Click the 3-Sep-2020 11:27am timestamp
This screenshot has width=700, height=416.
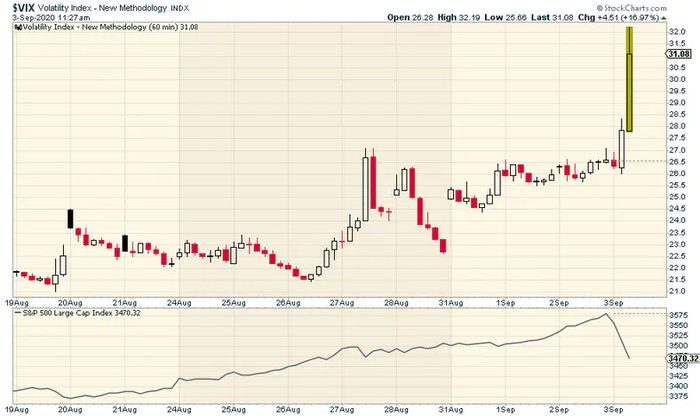click(x=51, y=18)
